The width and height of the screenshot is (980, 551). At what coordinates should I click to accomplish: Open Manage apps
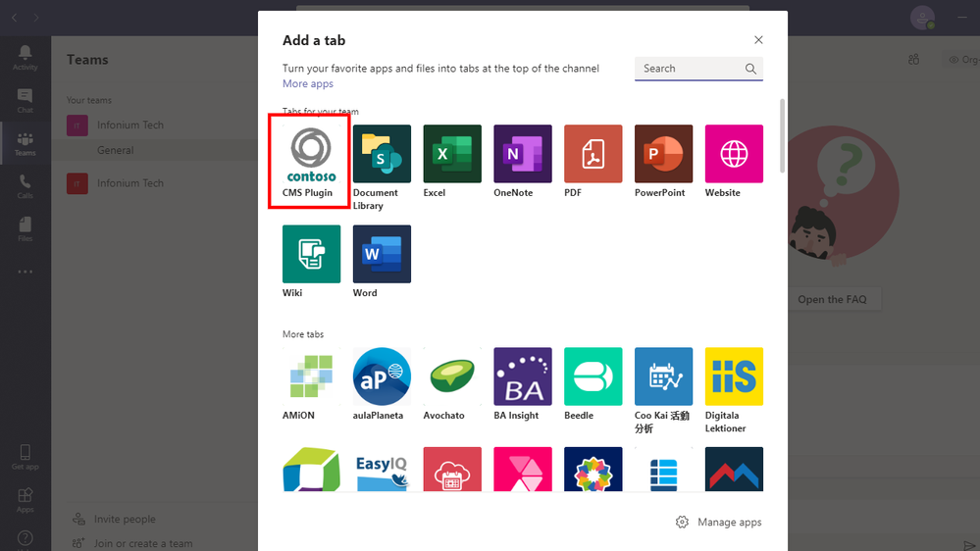718,523
